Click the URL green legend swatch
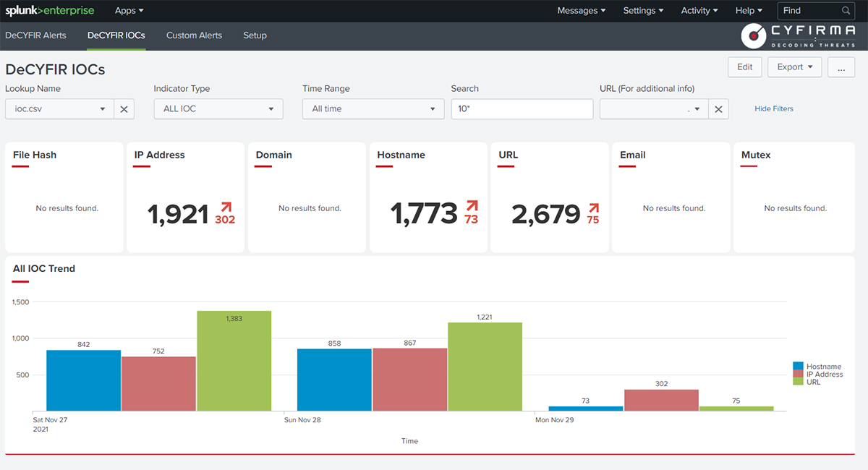This screenshot has height=470, width=868. [x=799, y=382]
